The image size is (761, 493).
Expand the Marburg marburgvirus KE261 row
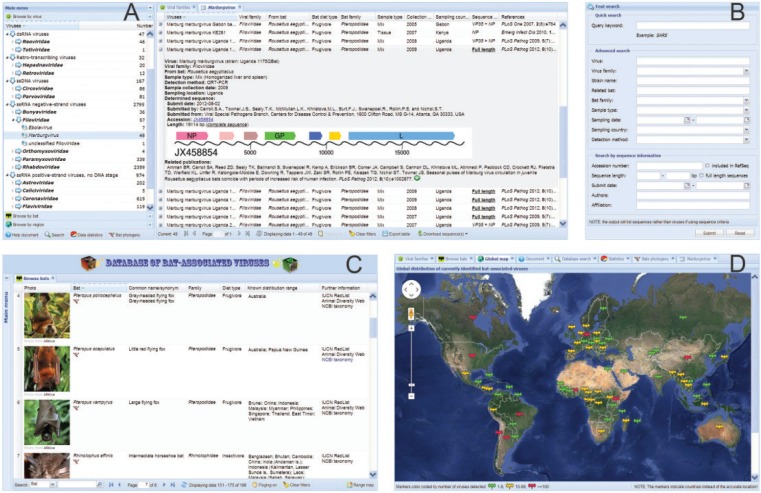pos(161,33)
